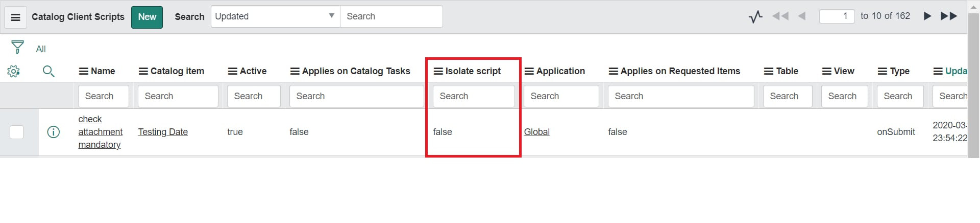Click View column search box
Screen dimensions: 980x223
point(844,96)
